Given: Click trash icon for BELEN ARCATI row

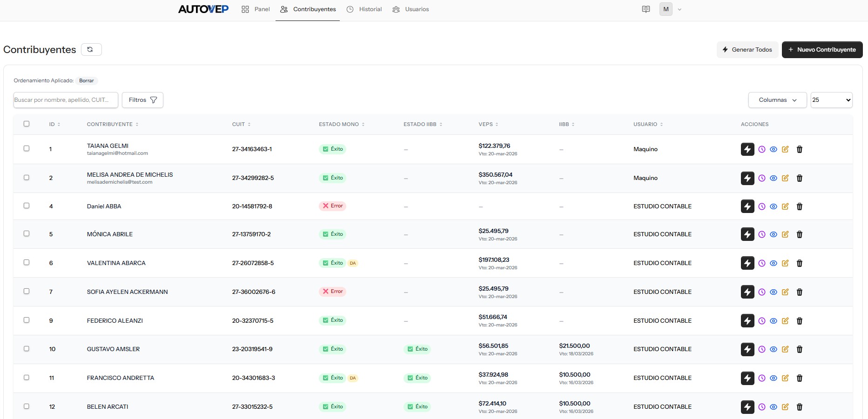Looking at the screenshot, I should click(x=799, y=407).
